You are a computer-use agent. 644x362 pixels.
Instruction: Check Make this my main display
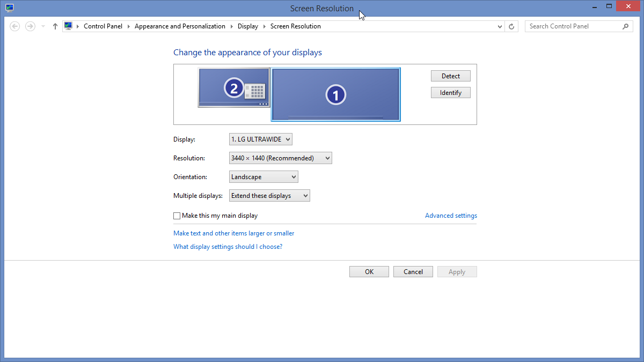pos(177,216)
